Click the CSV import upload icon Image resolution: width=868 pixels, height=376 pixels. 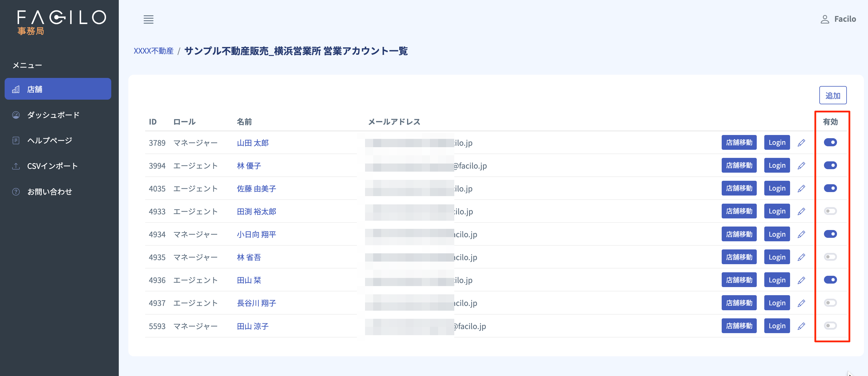(x=16, y=166)
